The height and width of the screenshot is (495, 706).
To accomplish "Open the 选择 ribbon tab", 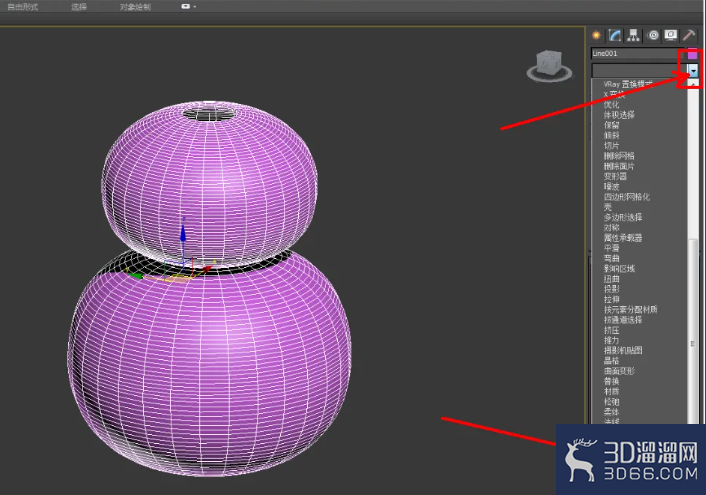I will tap(79, 7).
